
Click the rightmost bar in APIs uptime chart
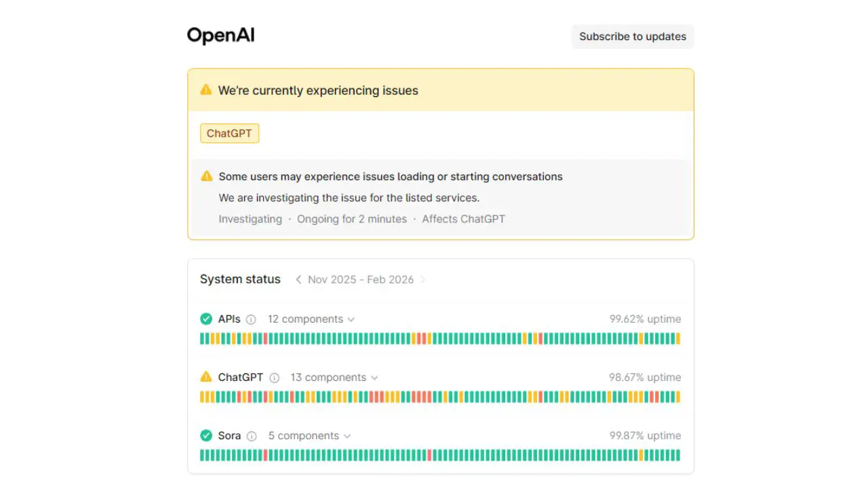(677, 339)
